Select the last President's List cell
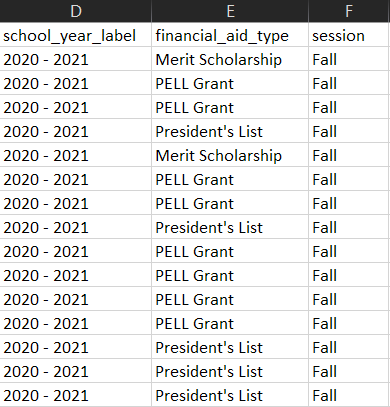 pyautogui.click(x=230, y=395)
